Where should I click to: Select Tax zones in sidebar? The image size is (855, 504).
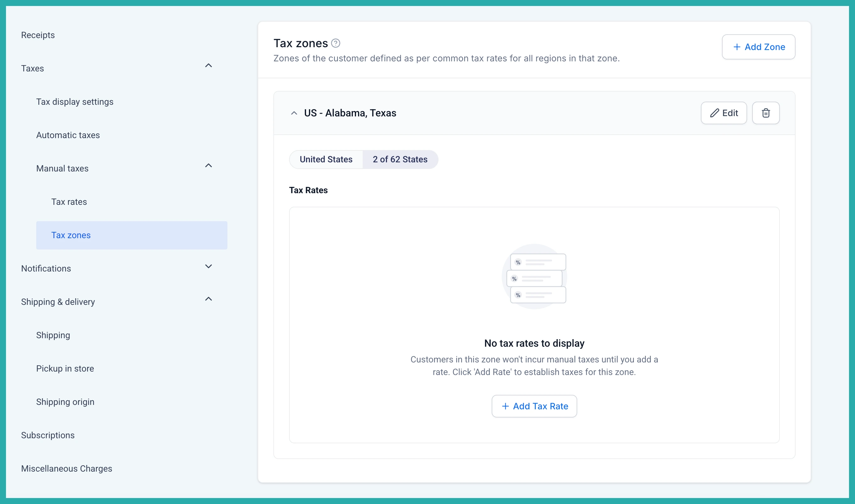point(132,235)
